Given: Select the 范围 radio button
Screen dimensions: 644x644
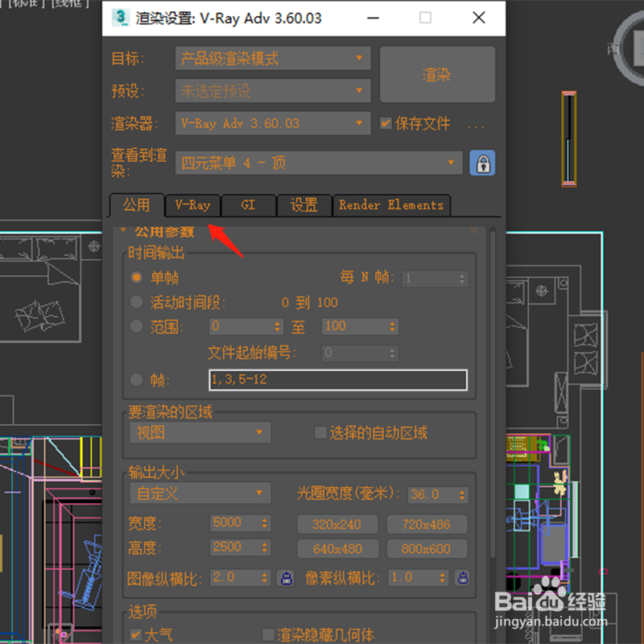Looking at the screenshot, I should pos(136,327).
